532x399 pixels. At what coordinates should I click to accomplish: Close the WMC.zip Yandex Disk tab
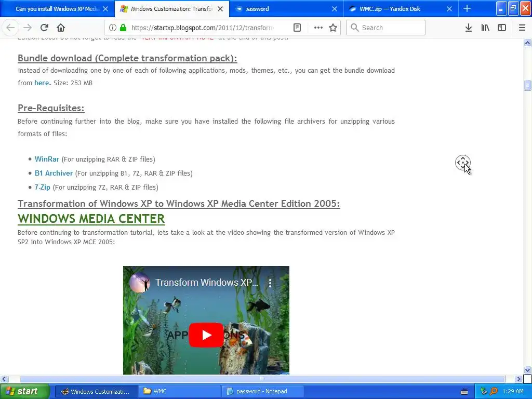pos(449,9)
